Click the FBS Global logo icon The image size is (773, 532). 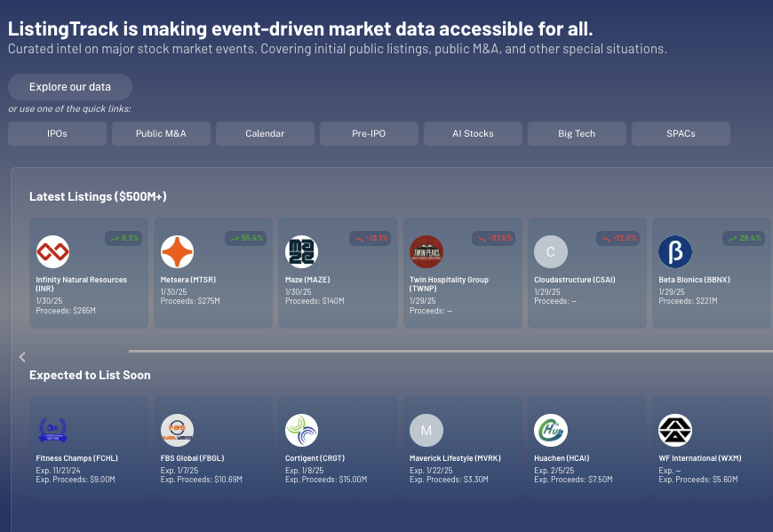coord(177,430)
